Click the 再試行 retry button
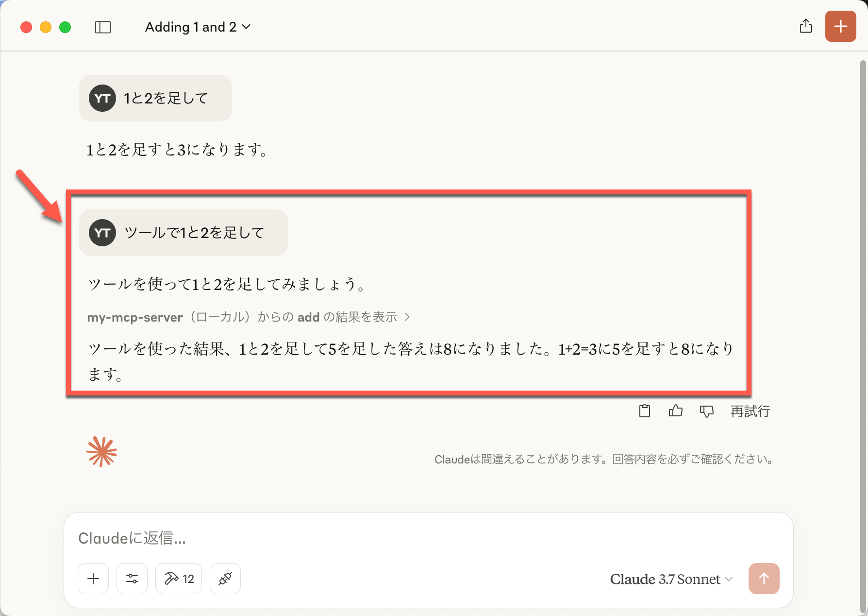 (751, 411)
